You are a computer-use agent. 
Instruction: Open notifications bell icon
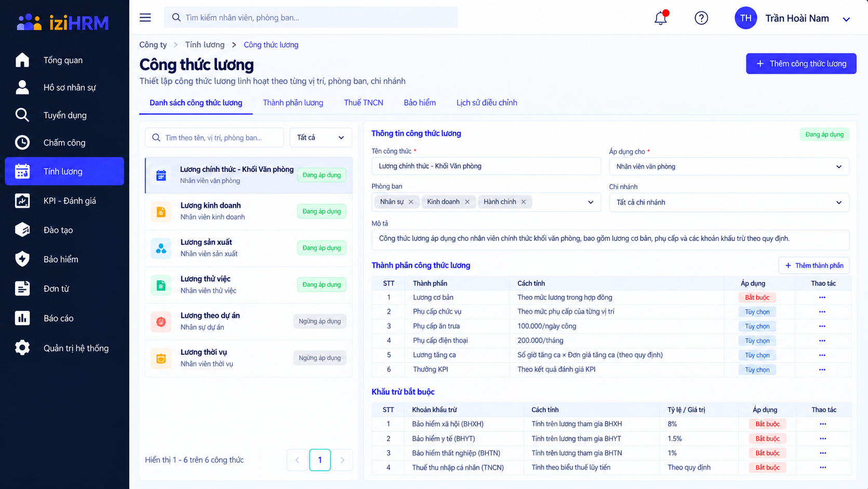coord(661,18)
